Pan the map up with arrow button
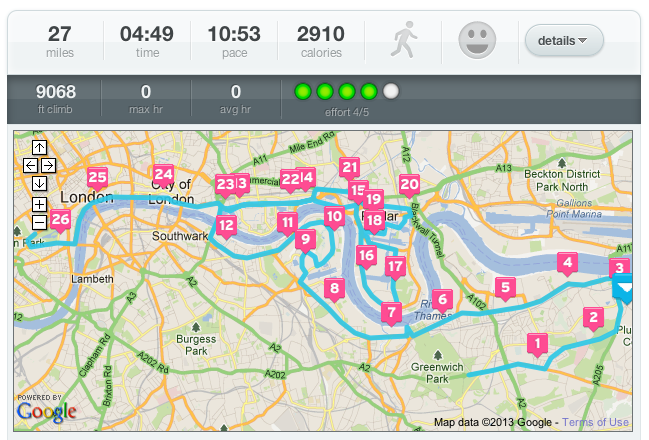649x440 pixels. (x=39, y=149)
